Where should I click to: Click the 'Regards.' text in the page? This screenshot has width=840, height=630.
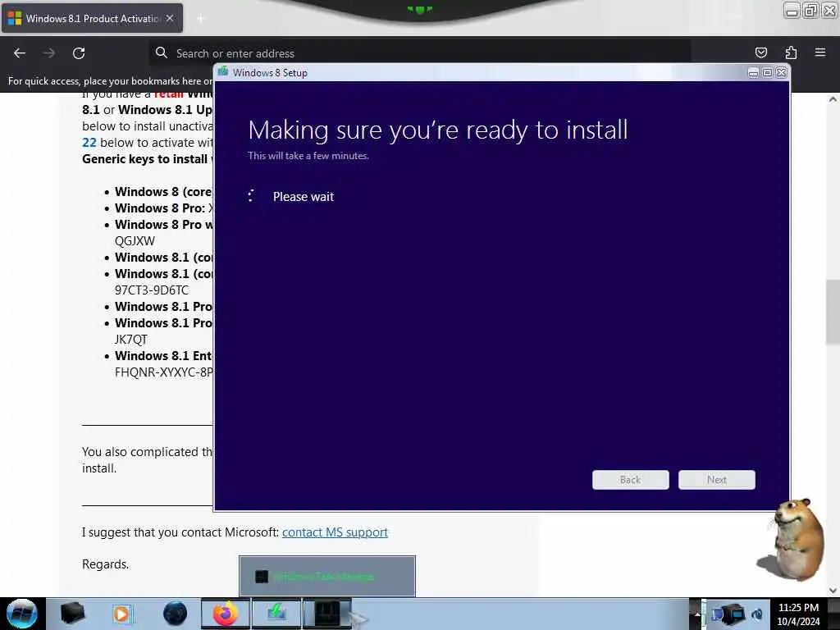pyautogui.click(x=106, y=564)
